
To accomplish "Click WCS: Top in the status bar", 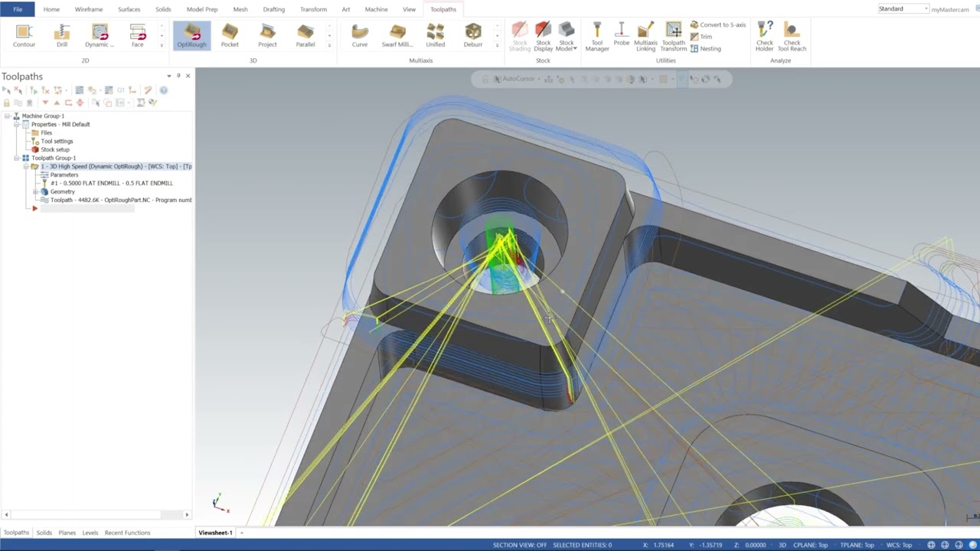I will 897,545.
